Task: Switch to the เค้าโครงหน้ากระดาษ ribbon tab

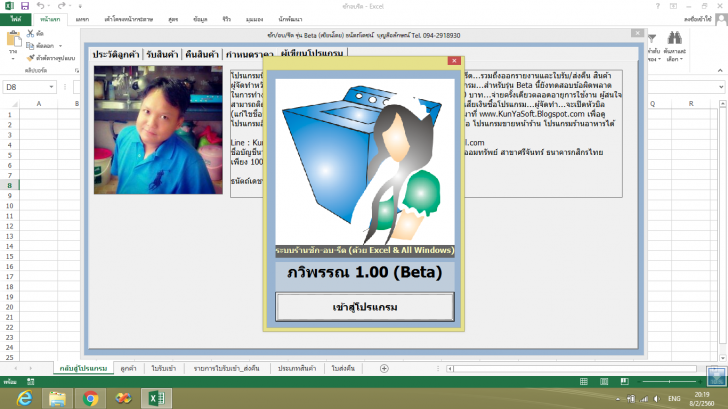Action: (129, 19)
